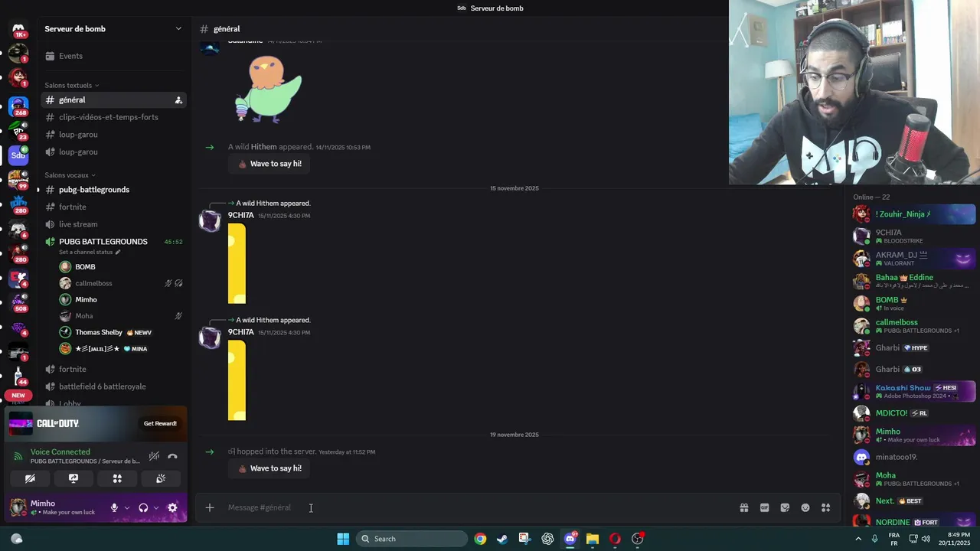The image size is (980, 551).
Task: Select the général text channel
Action: click(113, 100)
